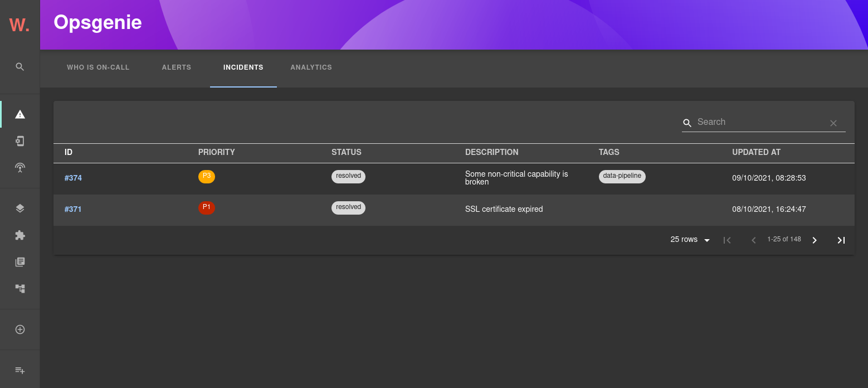Click the ID column header
The height and width of the screenshot is (388, 868).
[x=69, y=152]
